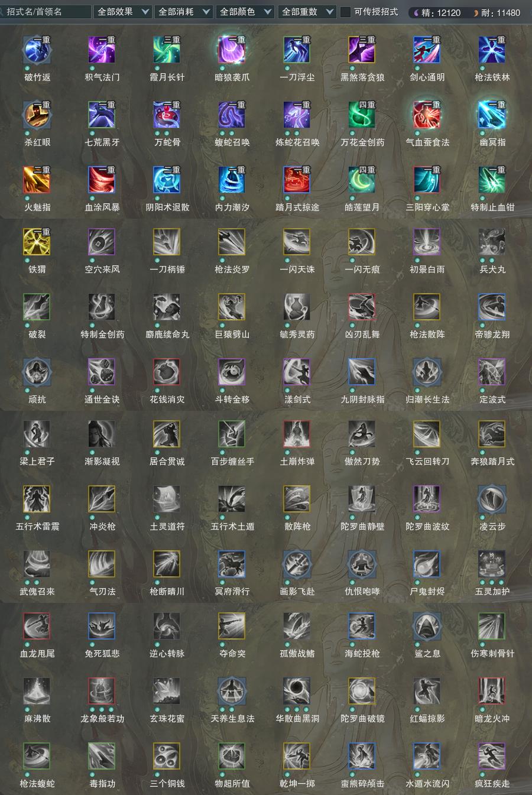Select the 积气法门 skill icon
This screenshot has height=795, width=532.
(102, 50)
